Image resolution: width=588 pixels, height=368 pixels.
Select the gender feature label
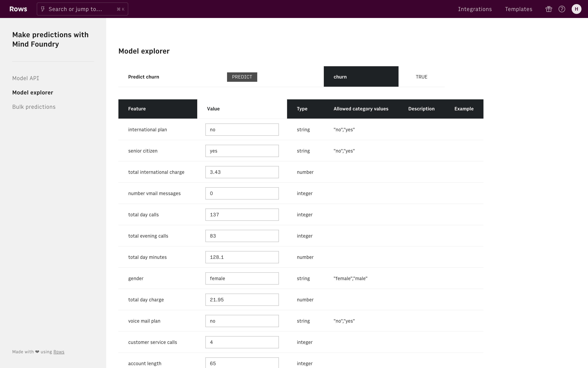pyautogui.click(x=136, y=278)
